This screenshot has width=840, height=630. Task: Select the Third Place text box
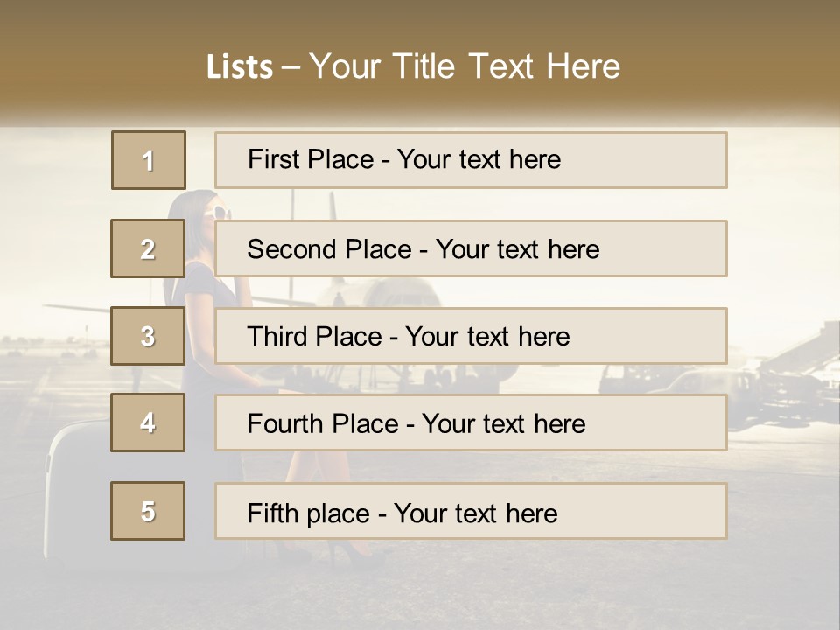(x=471, y=336)
